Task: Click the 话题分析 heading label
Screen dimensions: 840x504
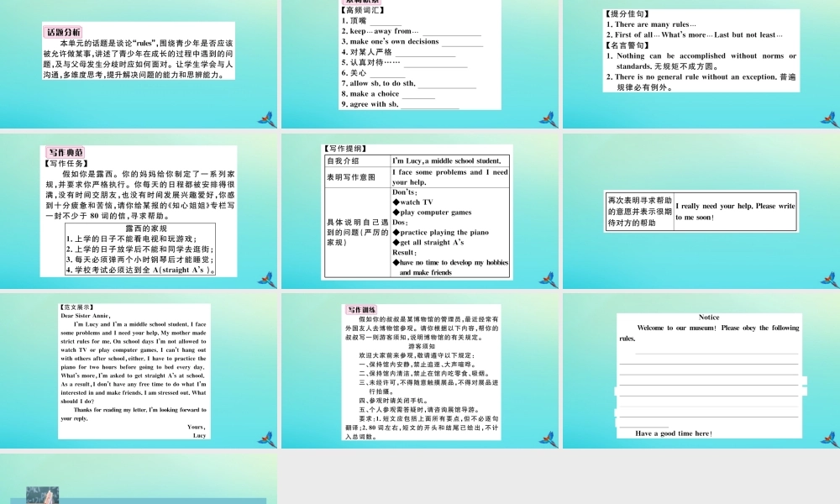Action: click(64, 32)
